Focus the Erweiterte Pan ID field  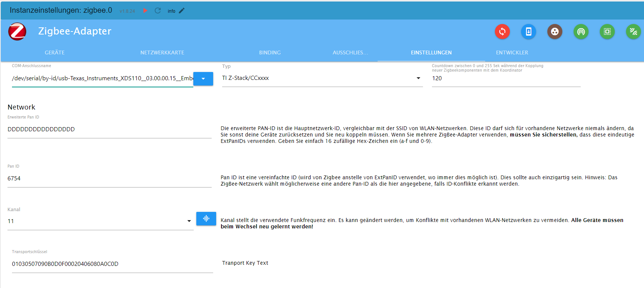(x=109, y=129)
